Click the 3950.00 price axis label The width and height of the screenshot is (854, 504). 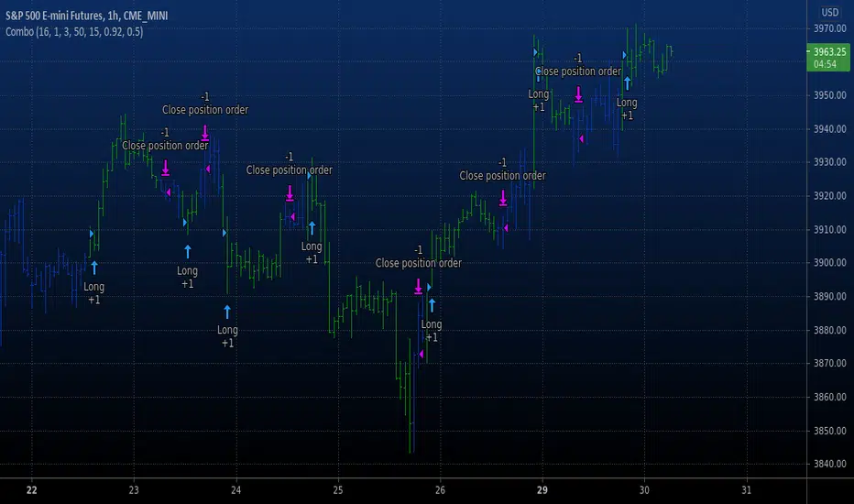pos(830,95)
